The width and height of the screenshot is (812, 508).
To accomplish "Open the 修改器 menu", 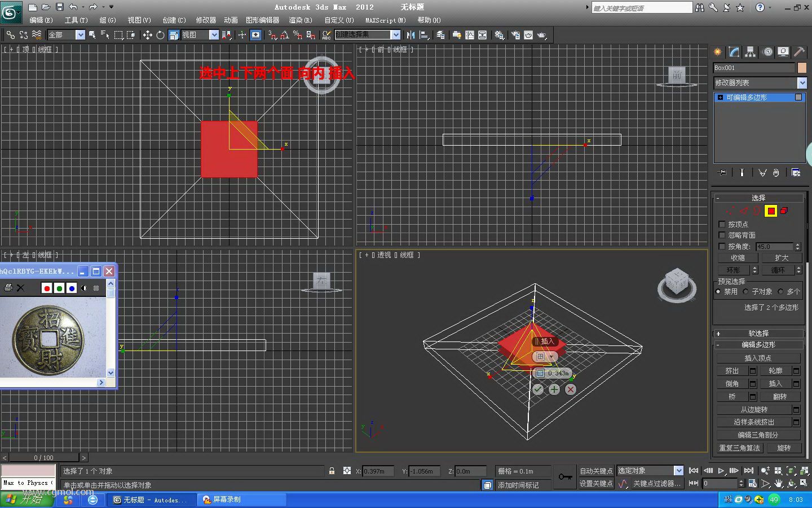I will point(206,20).
